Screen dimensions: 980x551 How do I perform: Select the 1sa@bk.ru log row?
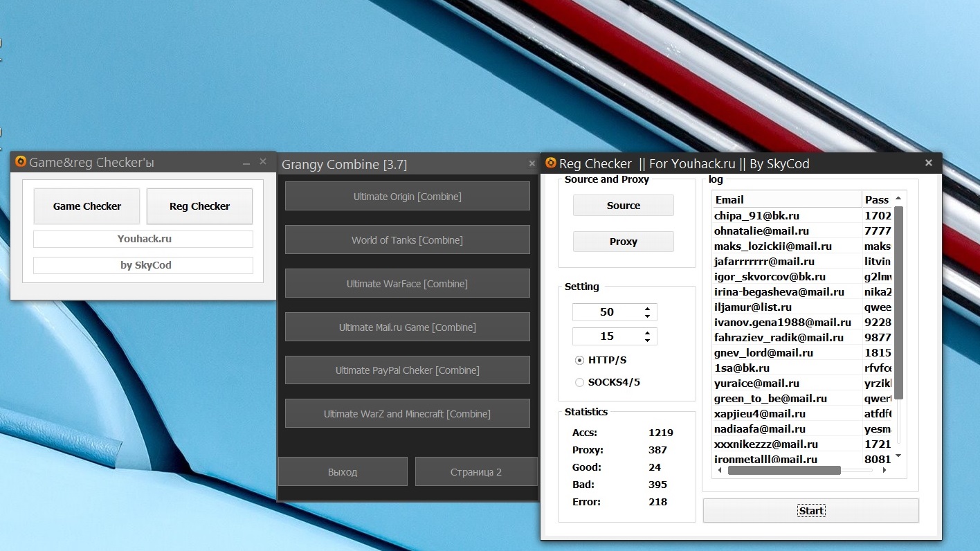(803, 368)
